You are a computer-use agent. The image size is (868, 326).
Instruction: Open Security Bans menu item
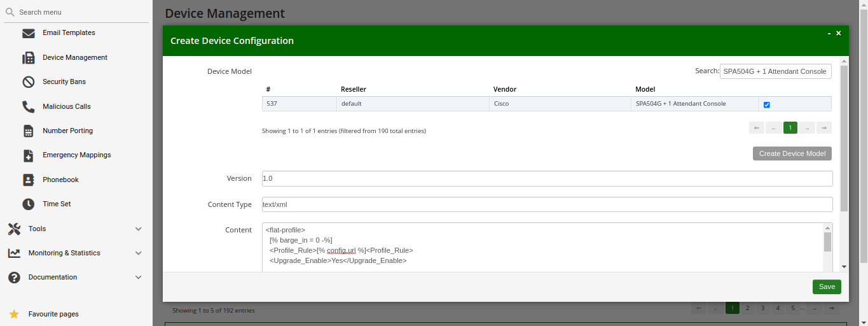point(64,82)
